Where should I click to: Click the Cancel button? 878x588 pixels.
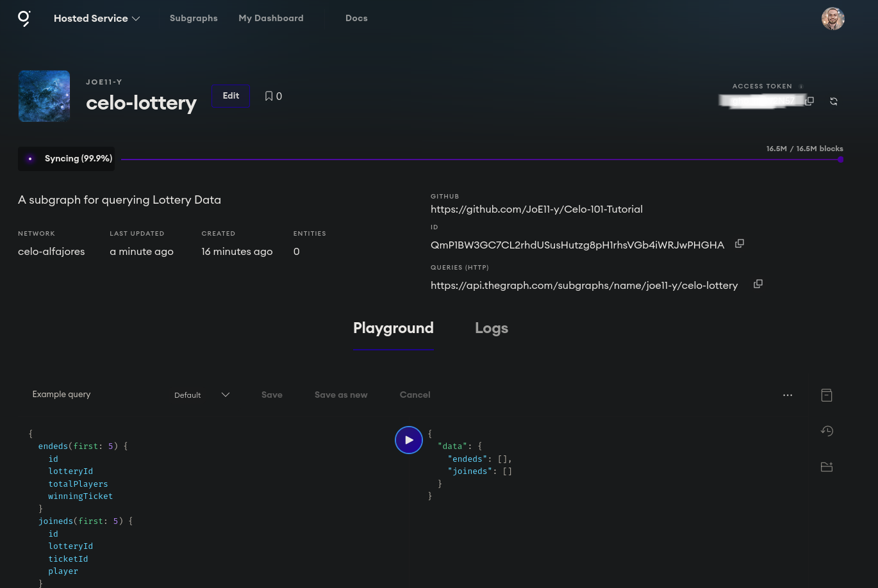pos(415,395)
